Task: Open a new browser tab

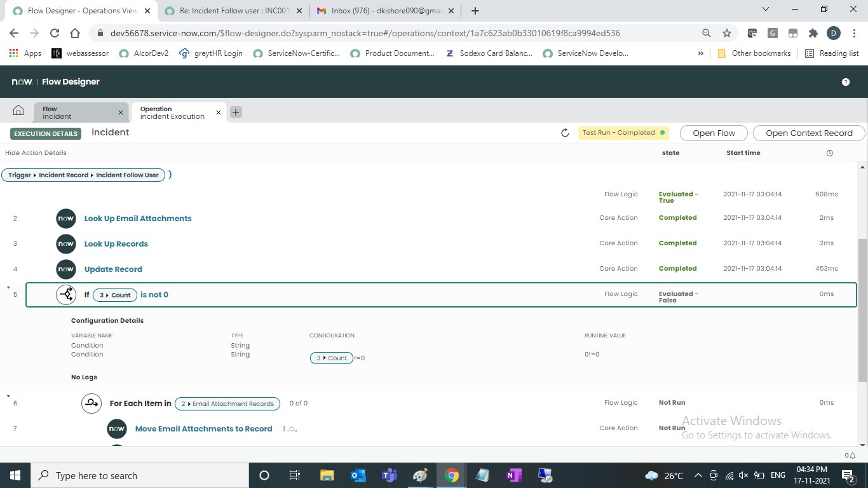Action: [x=475, y=11]
